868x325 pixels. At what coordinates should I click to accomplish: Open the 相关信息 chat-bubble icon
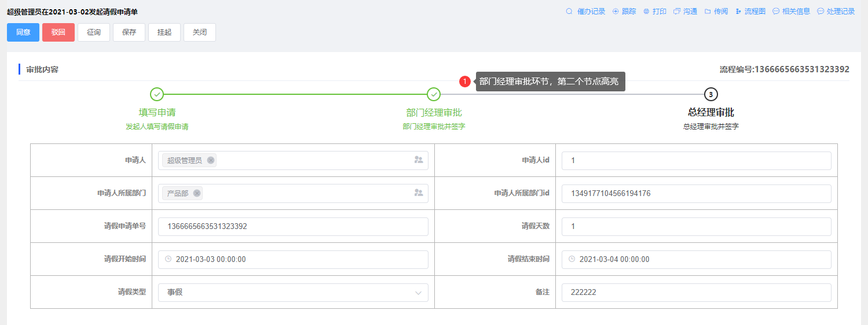(x=776, y=12)
